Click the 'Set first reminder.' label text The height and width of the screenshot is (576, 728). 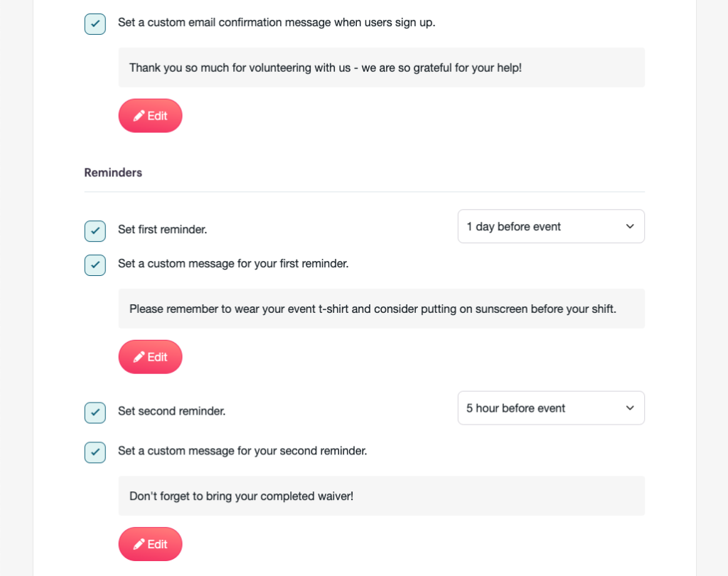coord(162,230)
